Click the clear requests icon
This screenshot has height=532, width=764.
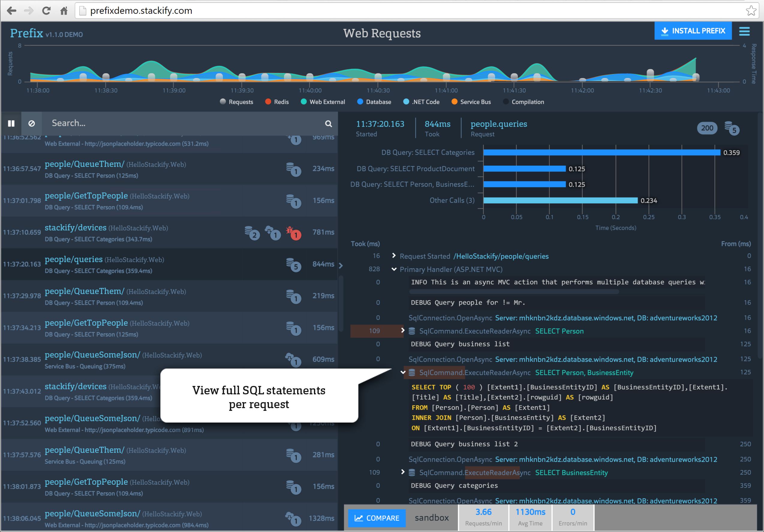click(x=31, y=124)
